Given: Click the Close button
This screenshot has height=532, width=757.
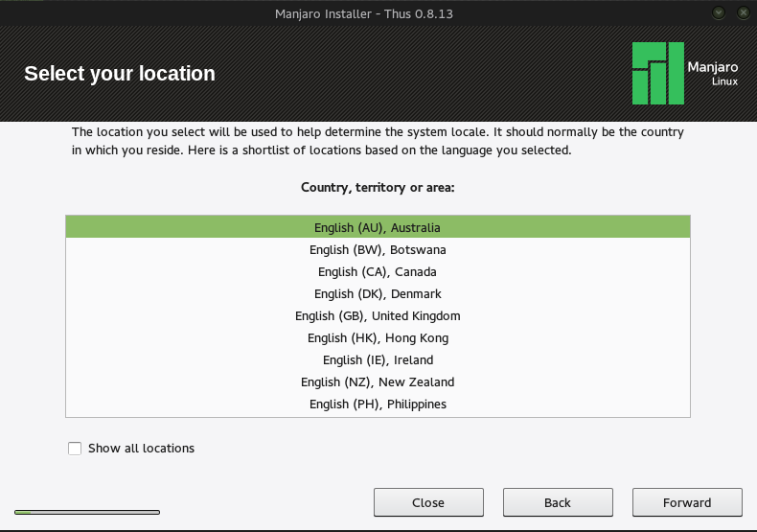Looking at the screenshot, I should pos(428,502).
